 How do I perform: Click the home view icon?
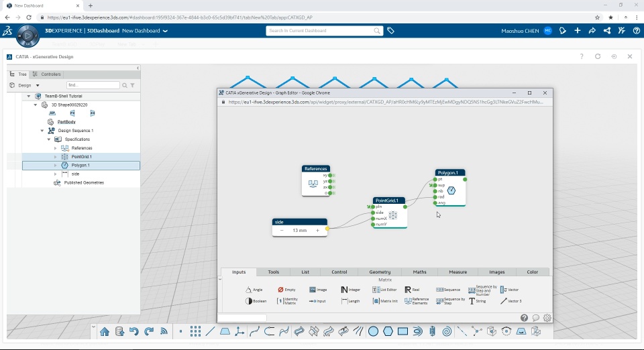point(105,331)
